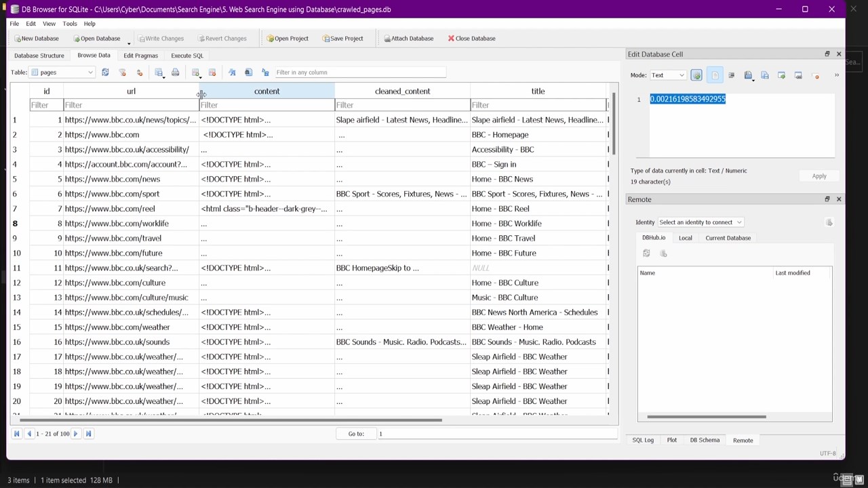Click the cleaned_content column header
Screen dimensions: 868x488
(402, 91)
